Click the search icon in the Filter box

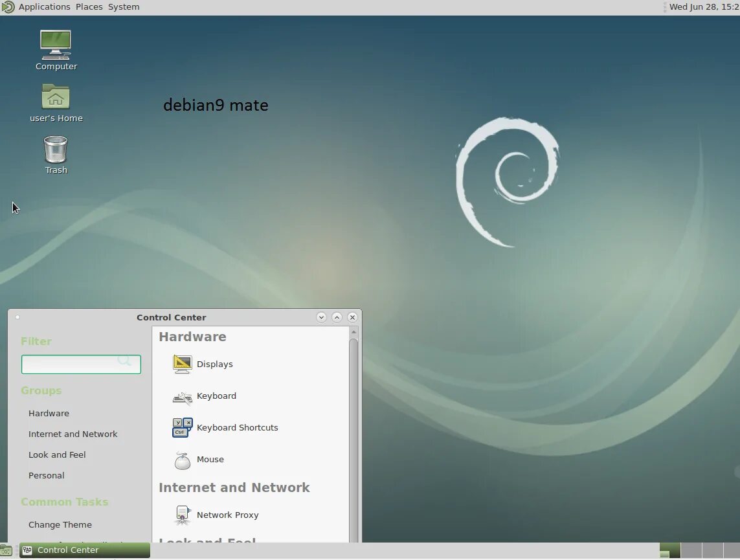124,361
